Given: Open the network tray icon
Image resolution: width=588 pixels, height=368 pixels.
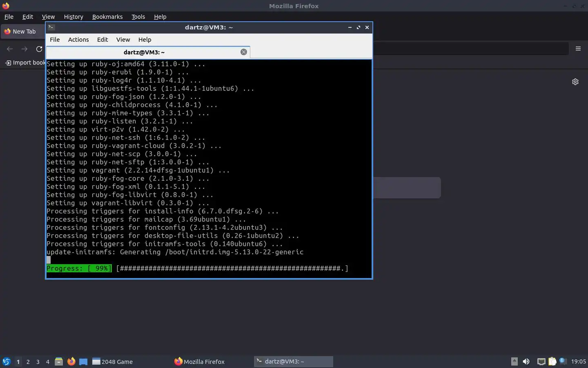Looking at the screenshot, I should (x=541, y=361).
